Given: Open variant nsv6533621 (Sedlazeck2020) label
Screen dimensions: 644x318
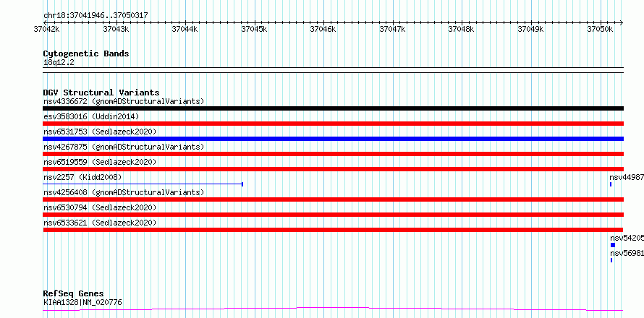Looking at the screenshot, I should [100, 223].
